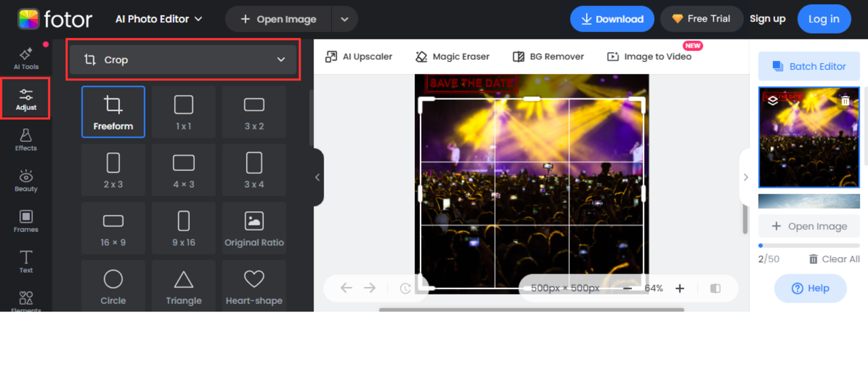Screen dimensions: 868x380
Task: Click the Sign up link
Action: point(768,19)
